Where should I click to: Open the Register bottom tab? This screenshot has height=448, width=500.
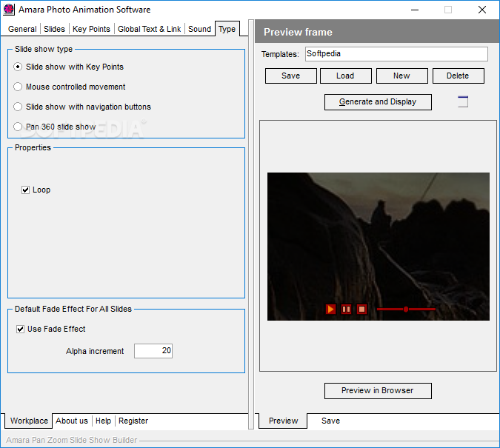(x=133, y=421)
